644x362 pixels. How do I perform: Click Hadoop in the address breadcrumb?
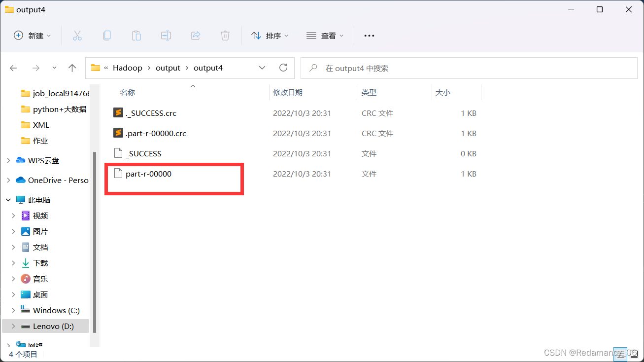click(127, 68)
